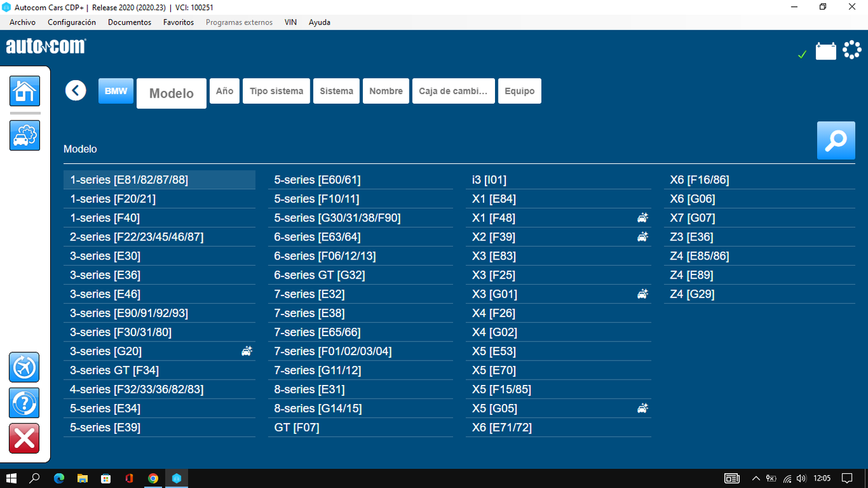
Task: Open the Configuración menu
Action: tap(72, 22)
